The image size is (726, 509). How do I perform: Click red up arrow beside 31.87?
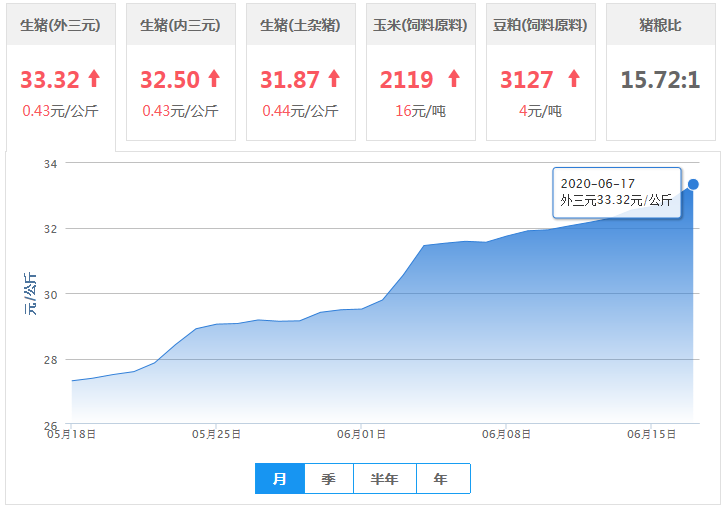(x=333, y=78)
